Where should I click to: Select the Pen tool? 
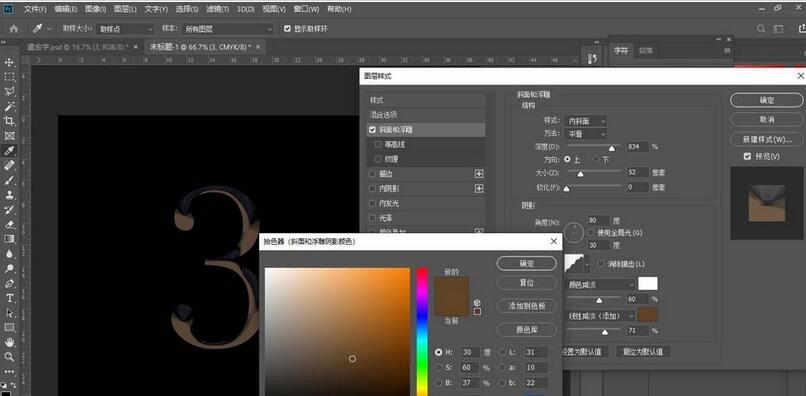coord(9,283)
